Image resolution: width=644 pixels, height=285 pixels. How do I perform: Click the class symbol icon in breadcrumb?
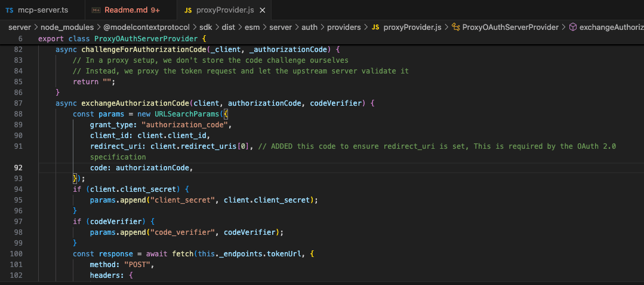[455, 27]
